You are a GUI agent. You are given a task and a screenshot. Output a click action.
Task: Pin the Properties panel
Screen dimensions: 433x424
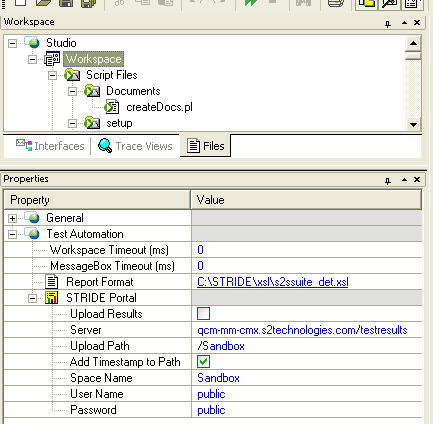point(388,180)
